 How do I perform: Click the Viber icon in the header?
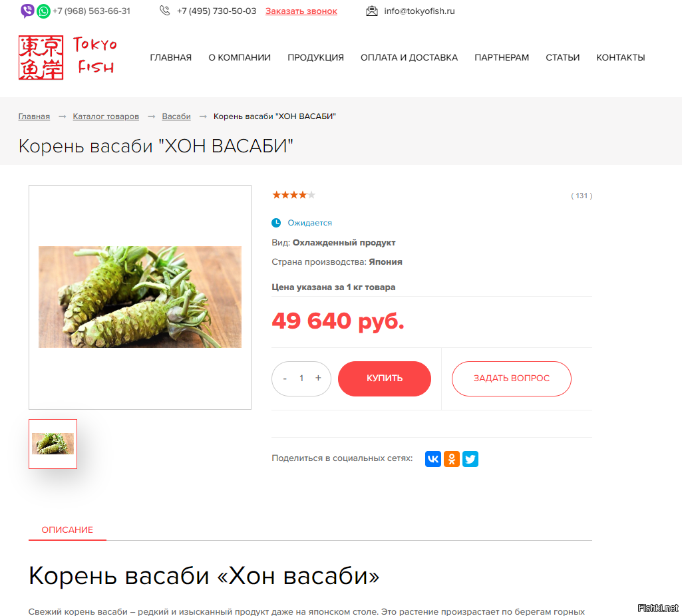pyautogui.click(x=27, y=11)
